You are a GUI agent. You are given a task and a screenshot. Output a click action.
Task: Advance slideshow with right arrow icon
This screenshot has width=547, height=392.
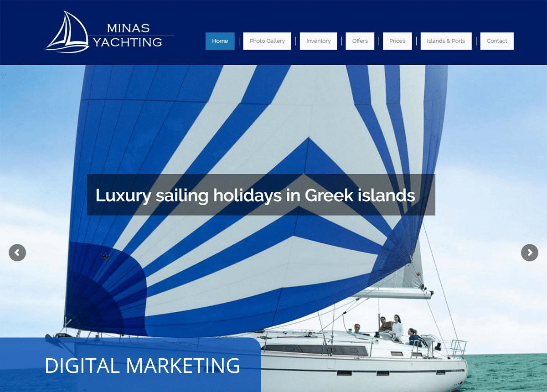(529, 253)
